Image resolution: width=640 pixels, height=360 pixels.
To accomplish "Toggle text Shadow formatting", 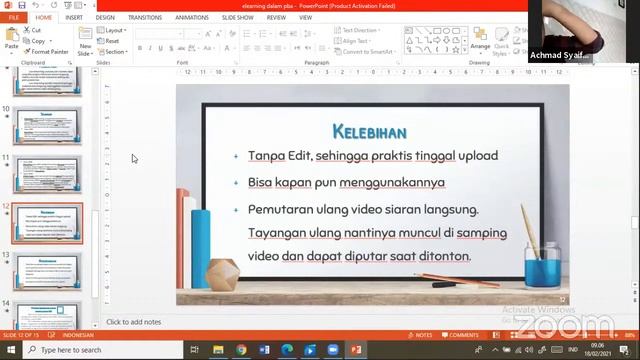I will [171, 48].
